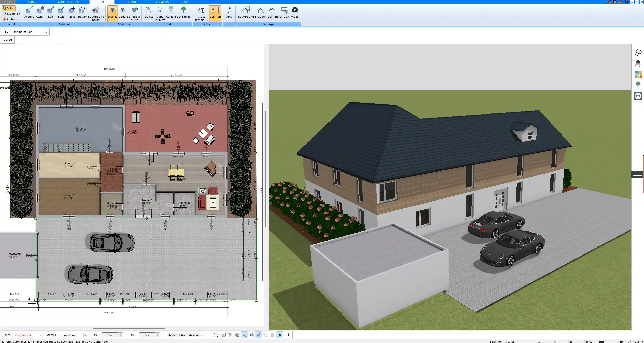Image resolution: width=644 pixels, height=343 pixels.
Task: Open the Original terrain dropdown
Action: tap(47, 32)
